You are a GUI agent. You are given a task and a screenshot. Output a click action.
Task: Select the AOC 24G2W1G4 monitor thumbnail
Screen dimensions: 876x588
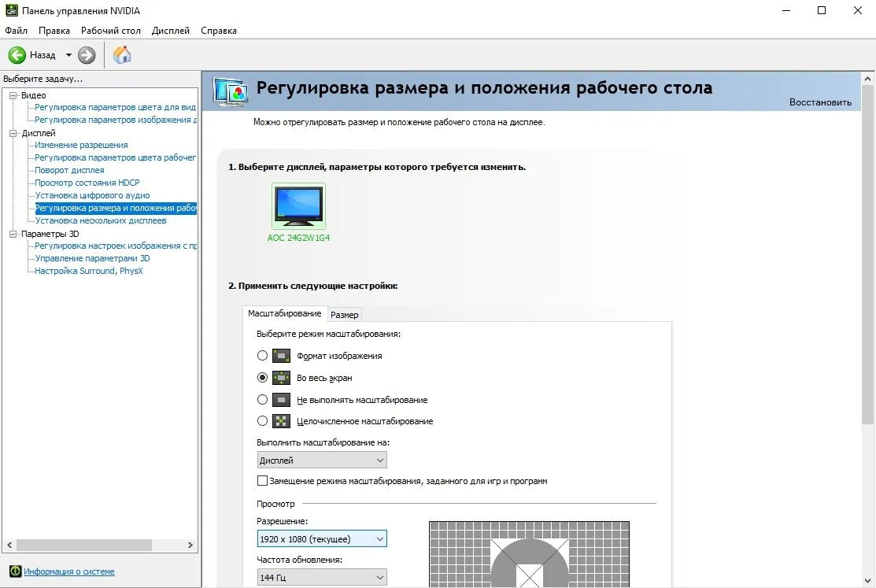click(298, 205)
